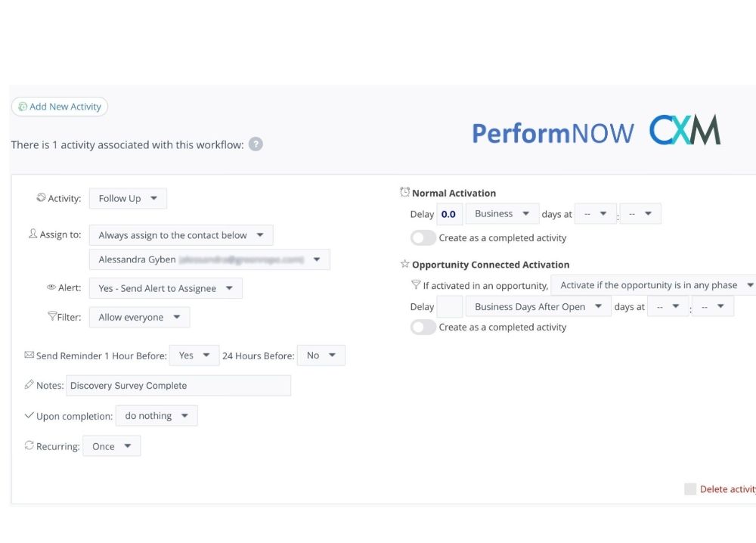Open the Business Days After Open dropdown

pos(538,306)
